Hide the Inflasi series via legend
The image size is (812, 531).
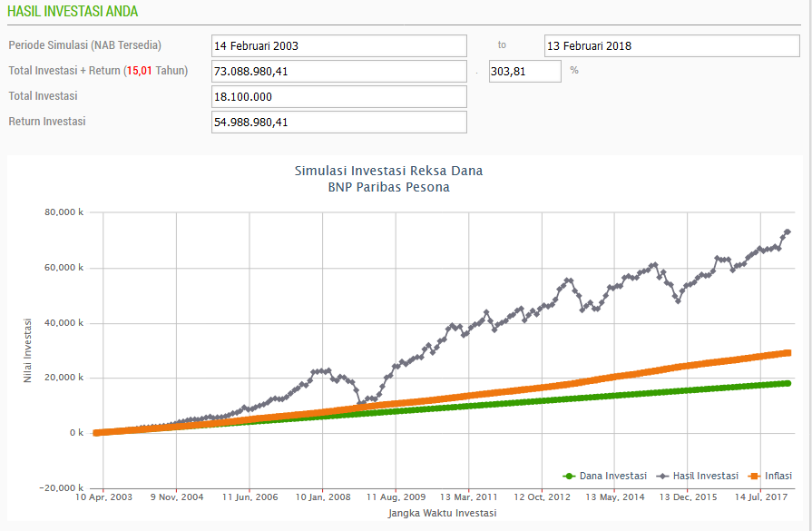tap(778, 476)
